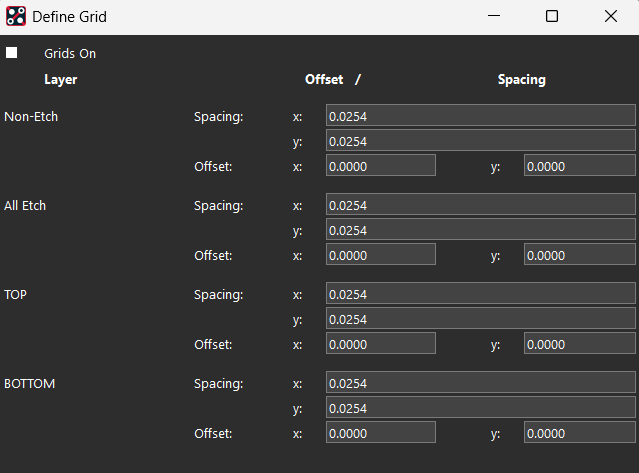The width and height of the screenshot is (639, 473).
Task: Click All Etch spacing x field
Action: tap(480, 205)
